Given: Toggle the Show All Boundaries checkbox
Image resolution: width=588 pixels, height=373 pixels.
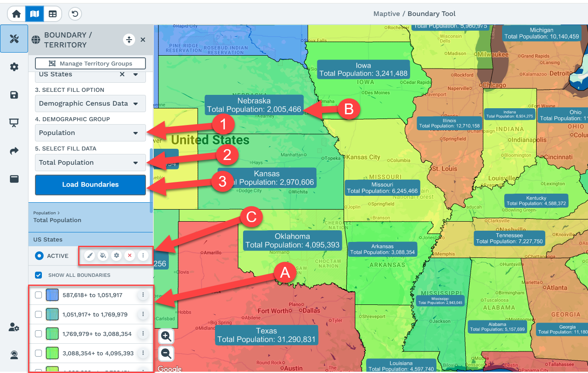Looking at the screenshot, I should coord(38,275).
